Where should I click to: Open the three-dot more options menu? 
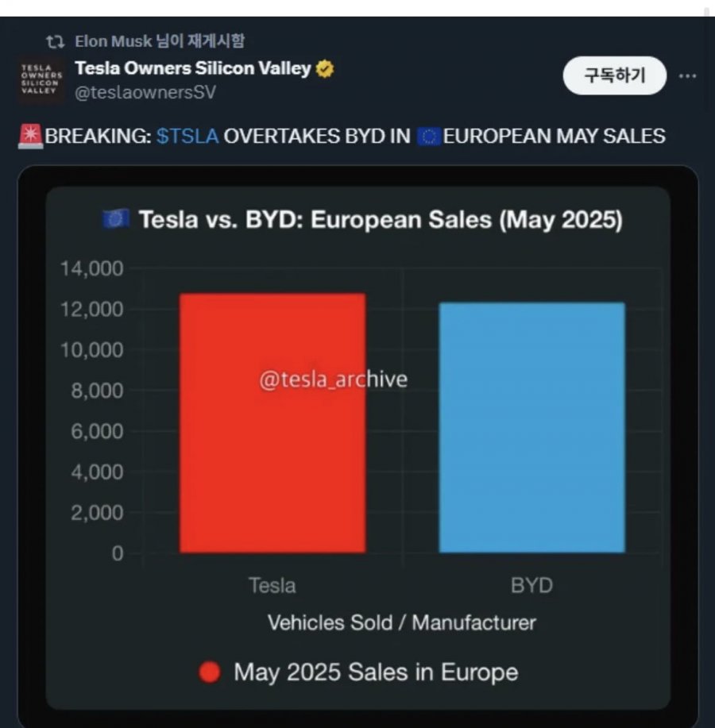[x=687, y=75]
